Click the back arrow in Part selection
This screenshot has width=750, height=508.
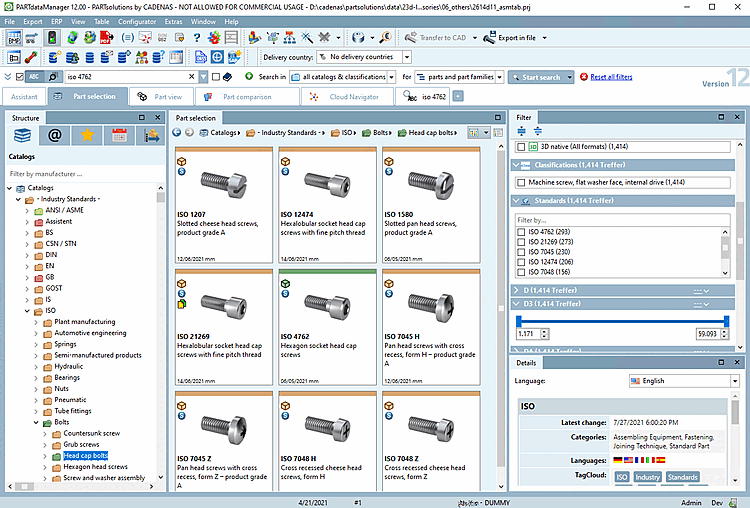point(177,132)
